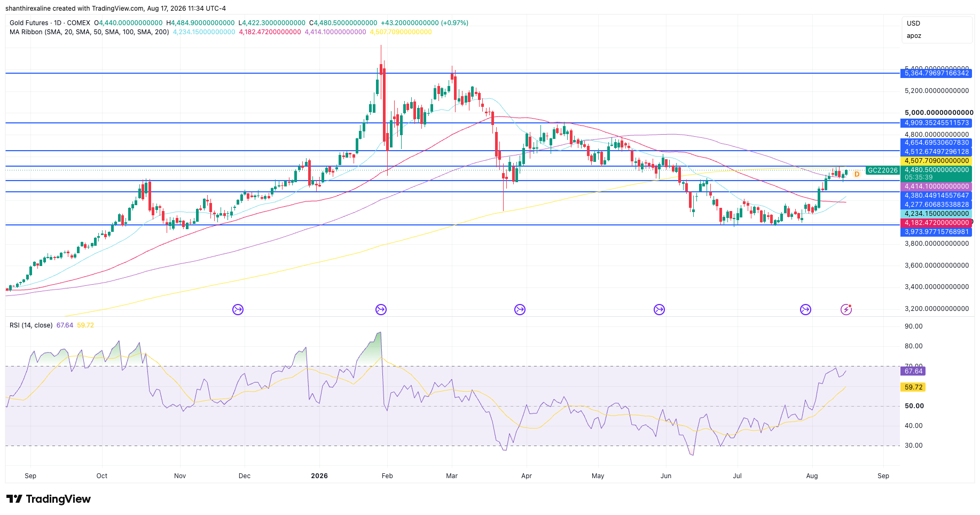The height and width of the screenshot is (515, 980).
Task: Select the 4,909.35245511573 price level label
Action: 937,123
